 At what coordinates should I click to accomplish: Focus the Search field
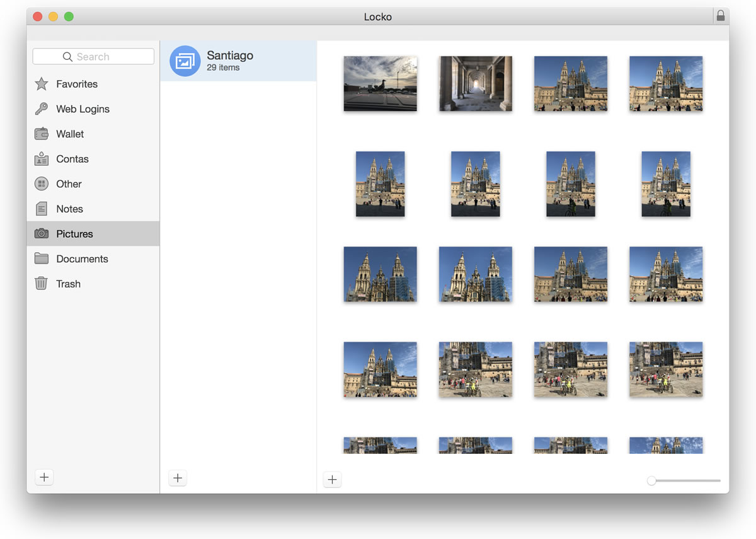coord(93,57)
